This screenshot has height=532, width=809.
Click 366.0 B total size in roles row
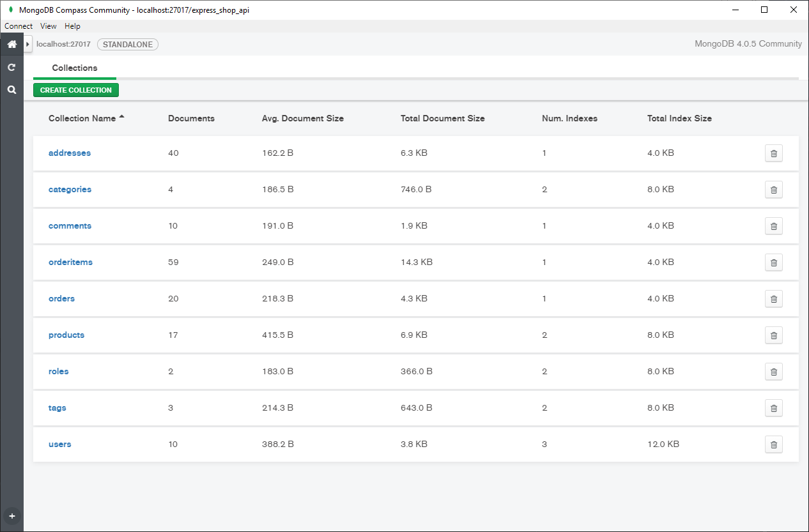[x=417, y=372]
